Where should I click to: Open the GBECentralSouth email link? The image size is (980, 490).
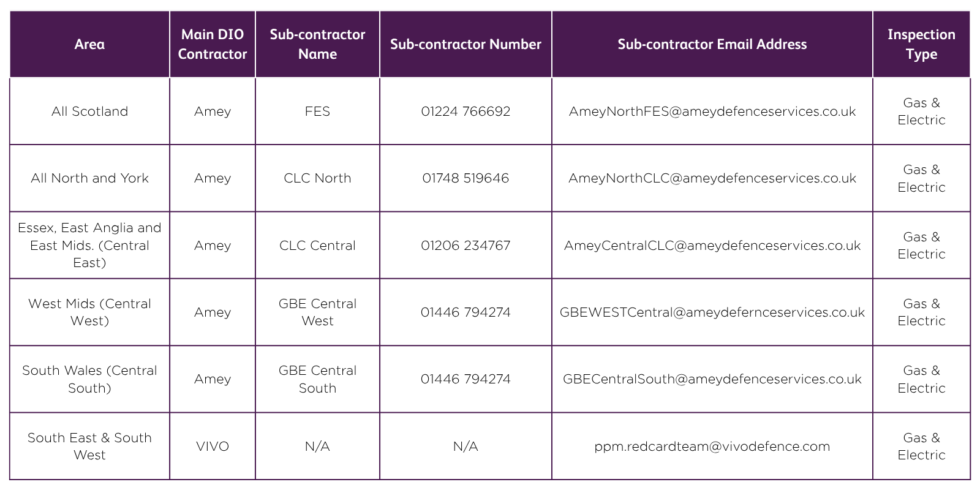pyautogui.click(x=712, y=379)
